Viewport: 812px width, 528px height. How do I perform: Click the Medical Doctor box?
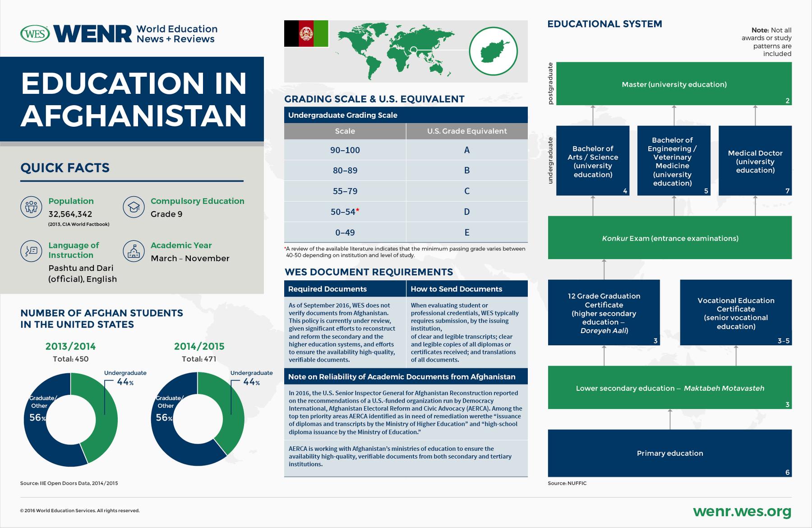tap(755, 161)
